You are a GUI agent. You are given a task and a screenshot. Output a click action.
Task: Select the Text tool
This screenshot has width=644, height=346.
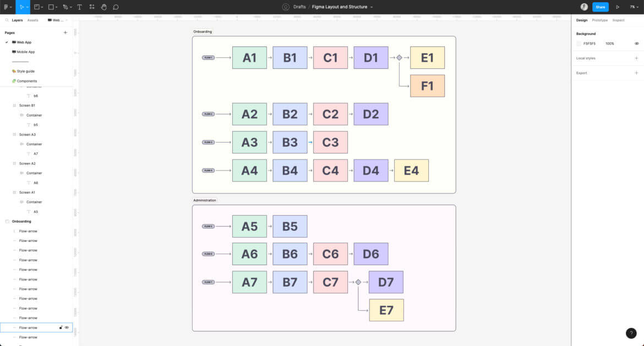[80, 7]
